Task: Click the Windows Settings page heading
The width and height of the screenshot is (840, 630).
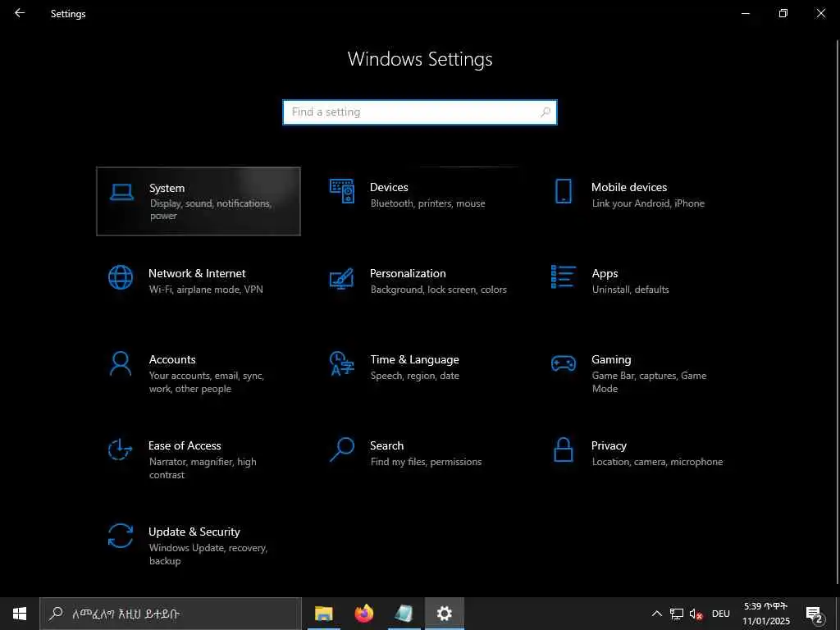Action: (420, 59)
